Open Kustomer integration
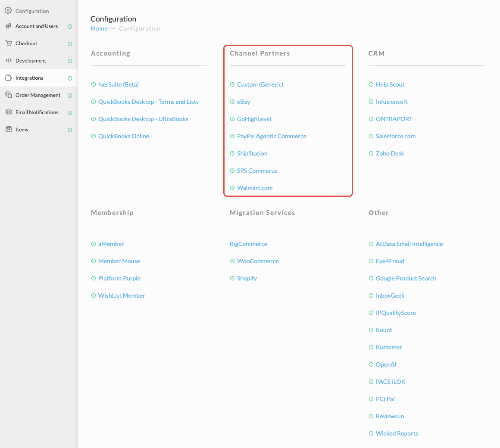Image resolution: width=500 pixels, height=448 pixels. tap(389, 347)
